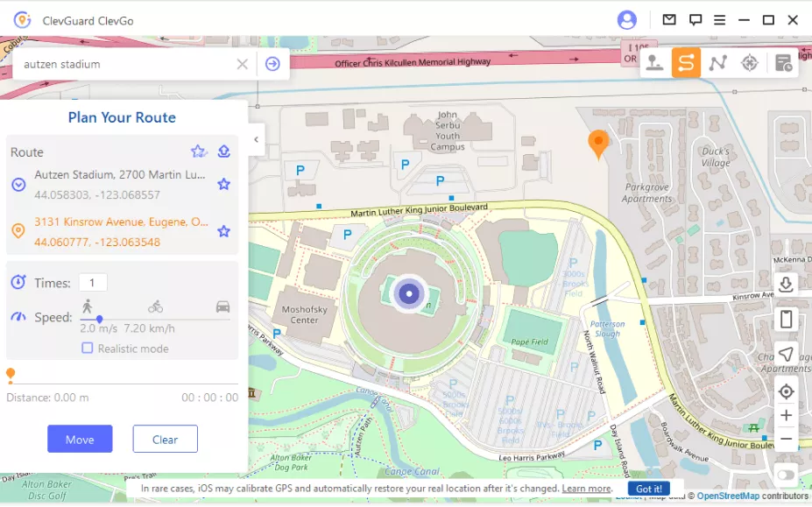Screen dimensions: 812x507
Task: Edit the Times count field
Action: pyautogui.click(x=93, y=283)
